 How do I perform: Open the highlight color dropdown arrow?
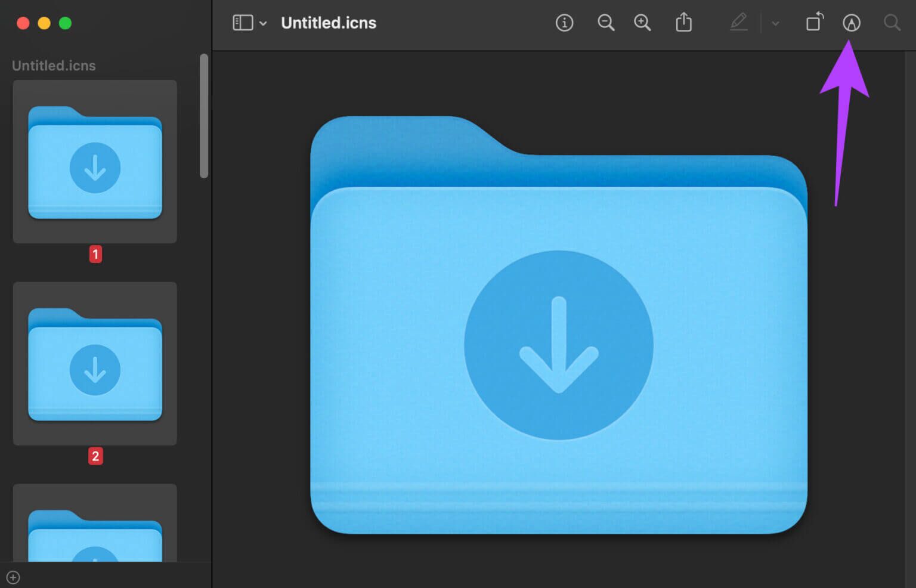[x=775, y=24]
